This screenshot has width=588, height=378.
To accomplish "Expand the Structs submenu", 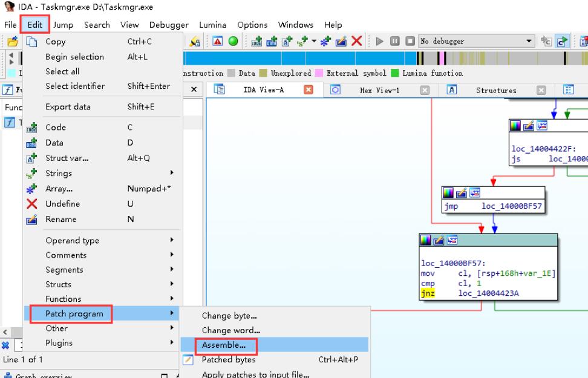I will pyautogui.click(x=172, y=284).
